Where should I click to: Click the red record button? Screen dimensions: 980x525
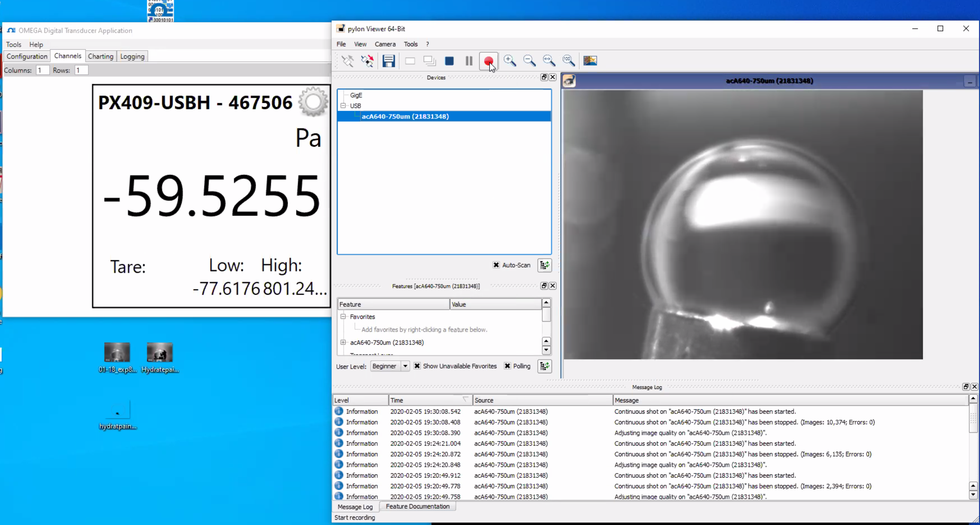489,61
